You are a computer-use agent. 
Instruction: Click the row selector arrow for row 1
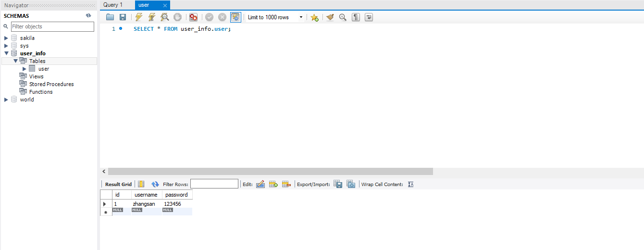[105, 204]
